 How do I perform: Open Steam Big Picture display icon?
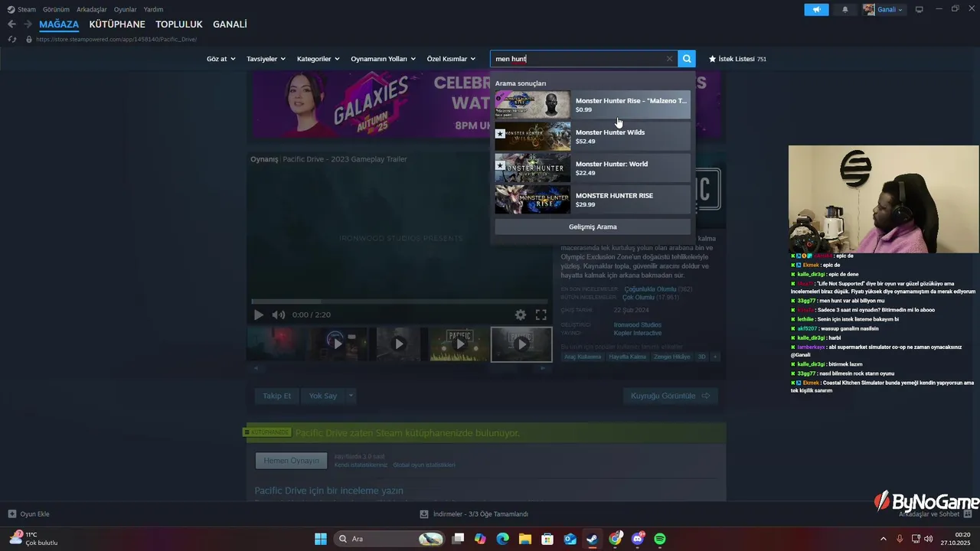[920, 9]
